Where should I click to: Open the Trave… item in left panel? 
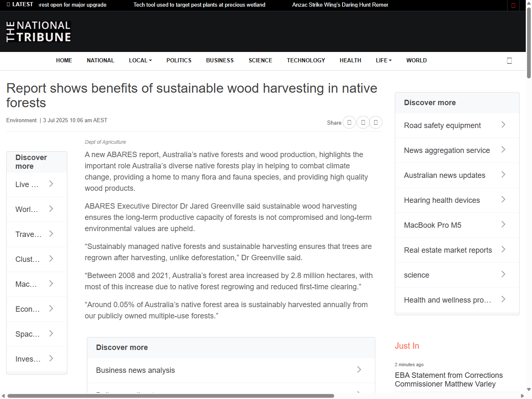pyautogui.click(x=37, y=234)
